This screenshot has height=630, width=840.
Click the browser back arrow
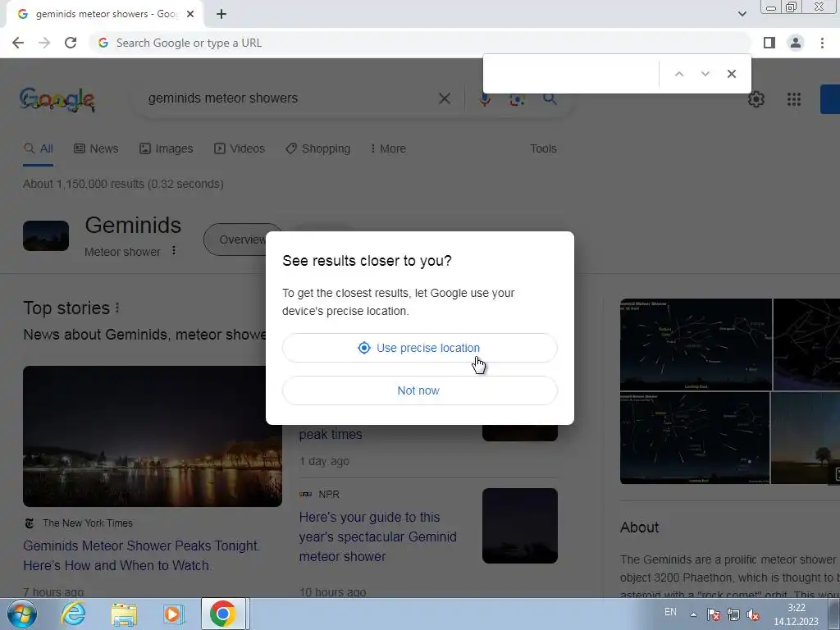click(18, 43)
